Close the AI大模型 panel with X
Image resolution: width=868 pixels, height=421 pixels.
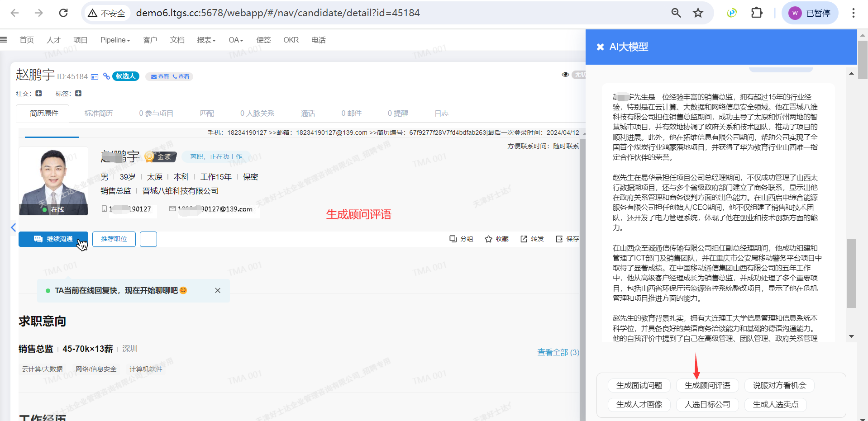(600, 47)
